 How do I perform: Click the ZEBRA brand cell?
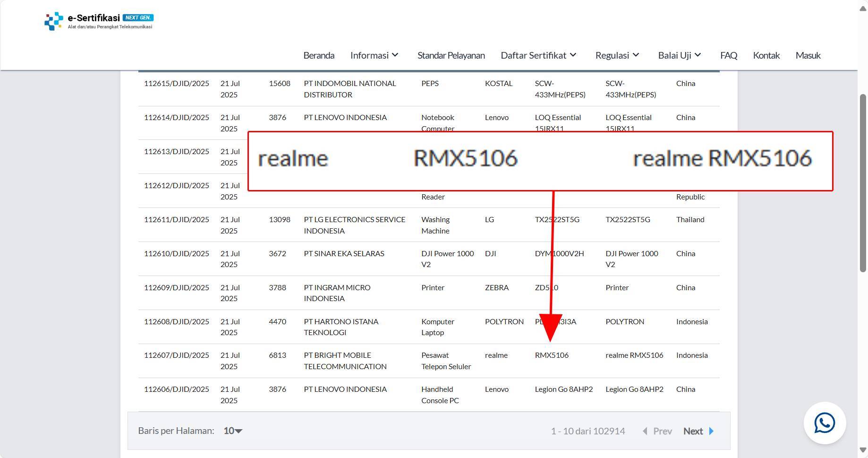pyautogui.click(x=497, y=287)
